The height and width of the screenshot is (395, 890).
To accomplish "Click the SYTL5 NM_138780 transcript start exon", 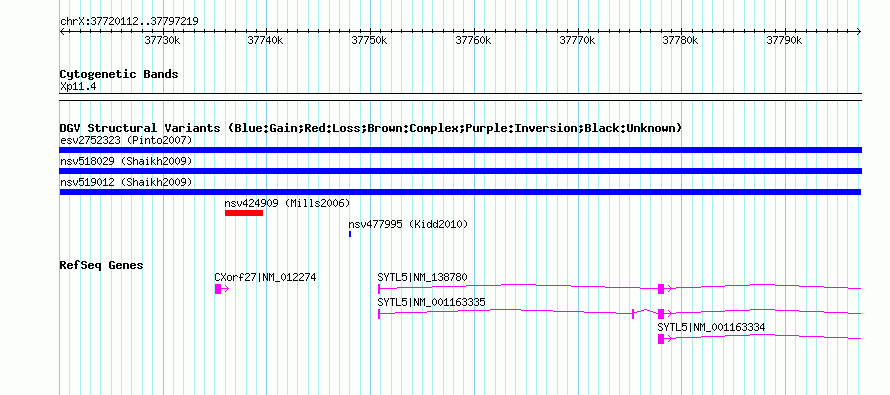I will [x=379, y=289].
